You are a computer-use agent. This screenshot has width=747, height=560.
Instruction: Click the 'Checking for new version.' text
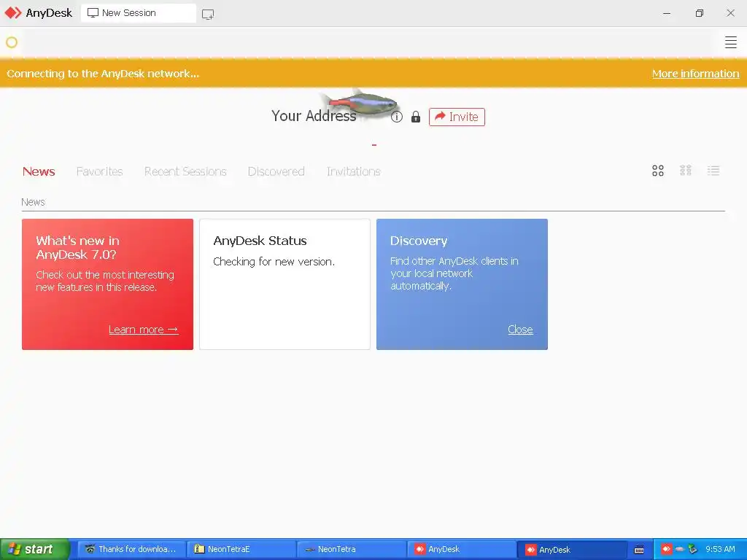pos(274,262)
